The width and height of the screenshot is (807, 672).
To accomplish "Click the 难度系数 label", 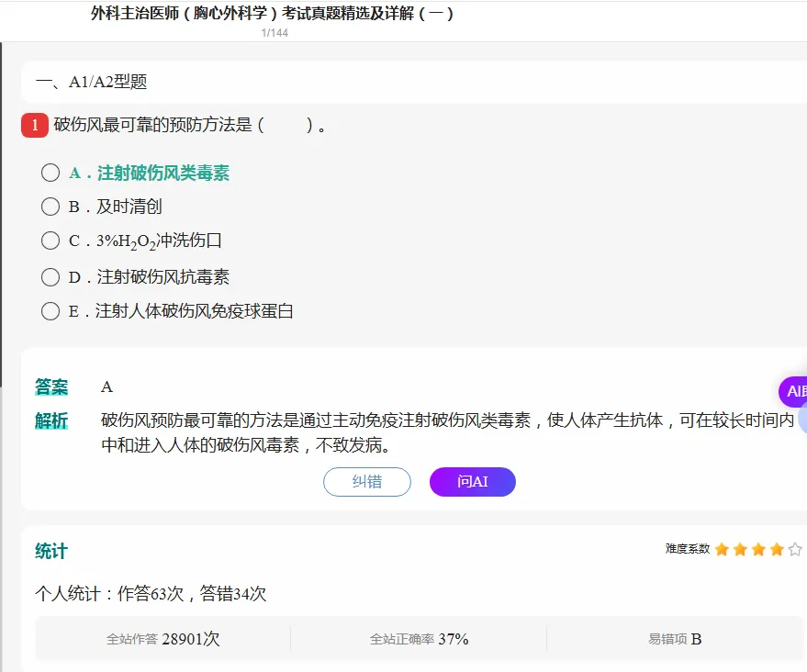I will [687, 549].
